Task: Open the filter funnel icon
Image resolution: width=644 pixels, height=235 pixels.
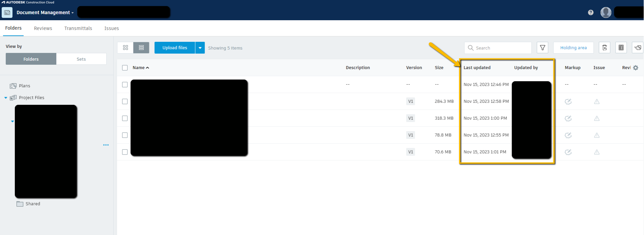Action: (542, 48)
